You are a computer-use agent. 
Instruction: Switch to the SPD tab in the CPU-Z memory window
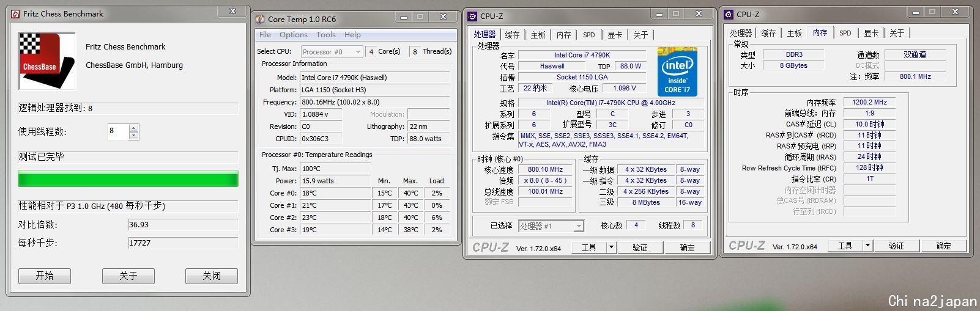click(845, 33)
